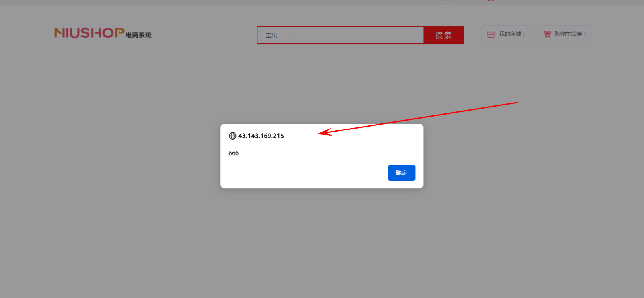Open the 我的商城 link

coord(507,34)
